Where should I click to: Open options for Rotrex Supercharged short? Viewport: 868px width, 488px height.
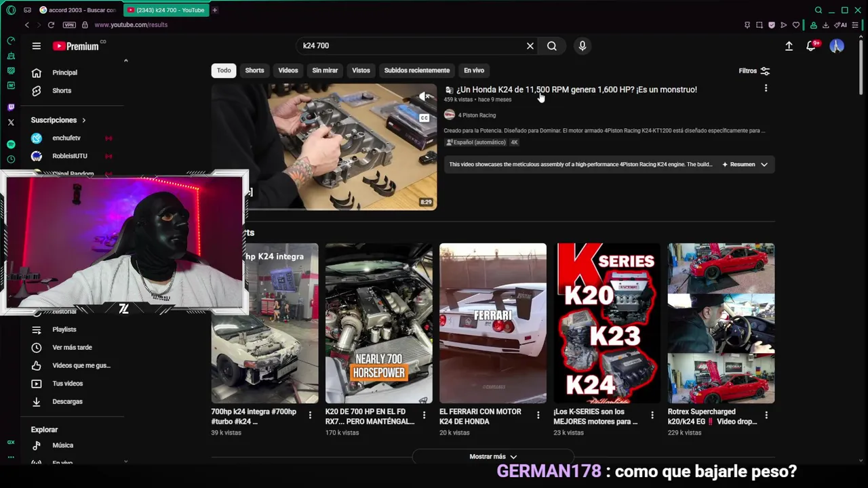(766, 415)
